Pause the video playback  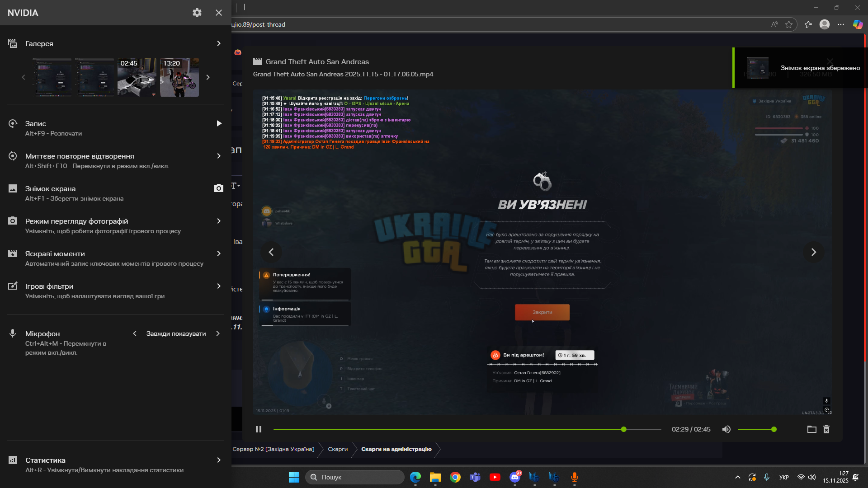(259, 429)
